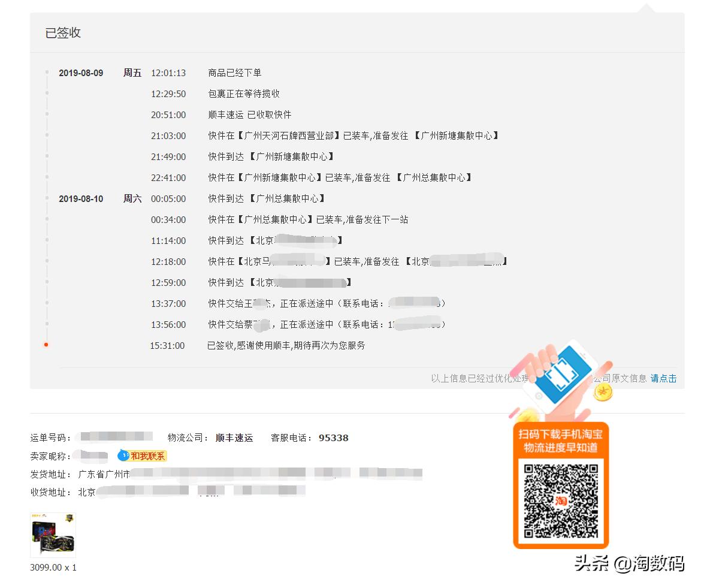Click the price text 3099.00 x 1
The width and height of the screenshot is (701, 588).
(53, 567)
